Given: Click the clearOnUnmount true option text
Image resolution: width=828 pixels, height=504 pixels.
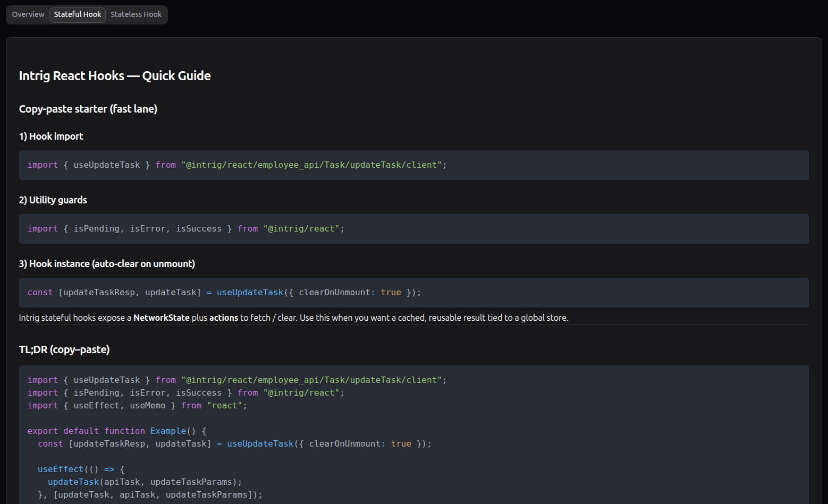Looking at the screenshot, I should point(351,292).
